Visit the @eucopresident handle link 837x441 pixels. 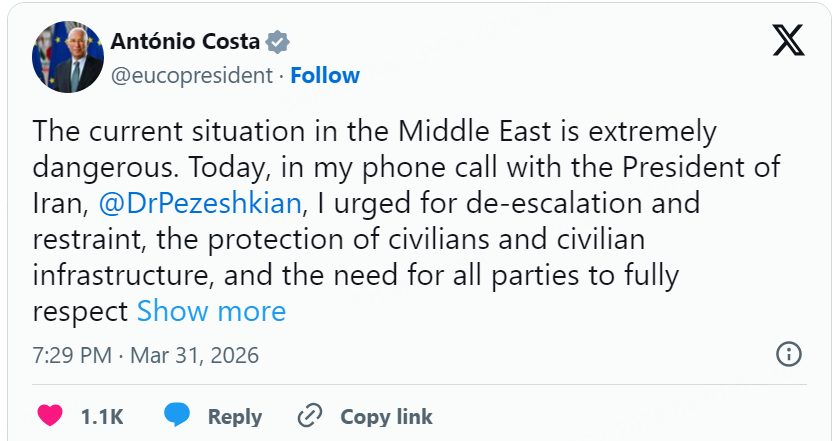(191, 75)
